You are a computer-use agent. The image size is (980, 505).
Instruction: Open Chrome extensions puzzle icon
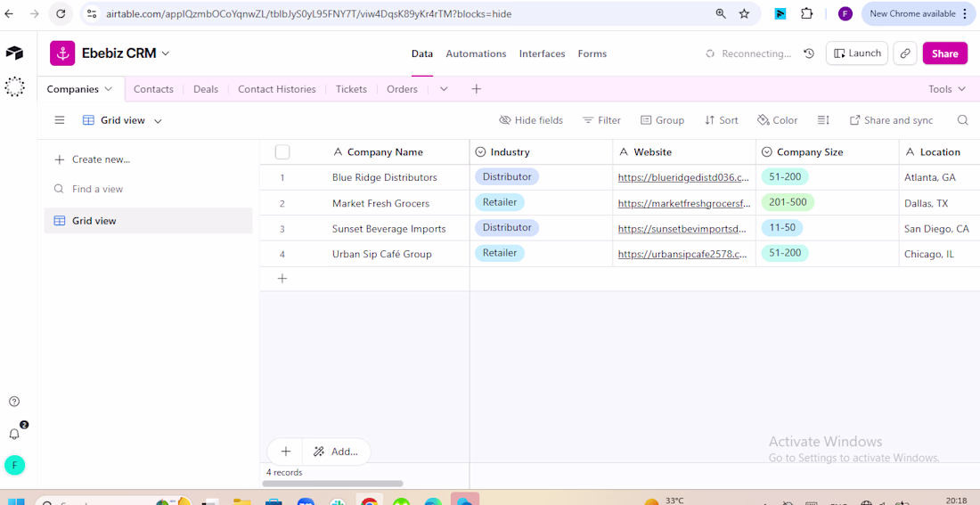coord(806,13)
